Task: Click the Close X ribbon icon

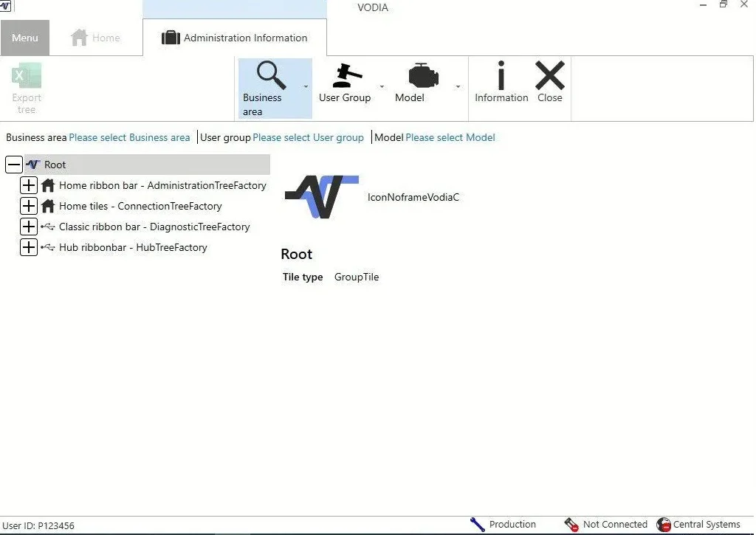Action: point(549,75)
